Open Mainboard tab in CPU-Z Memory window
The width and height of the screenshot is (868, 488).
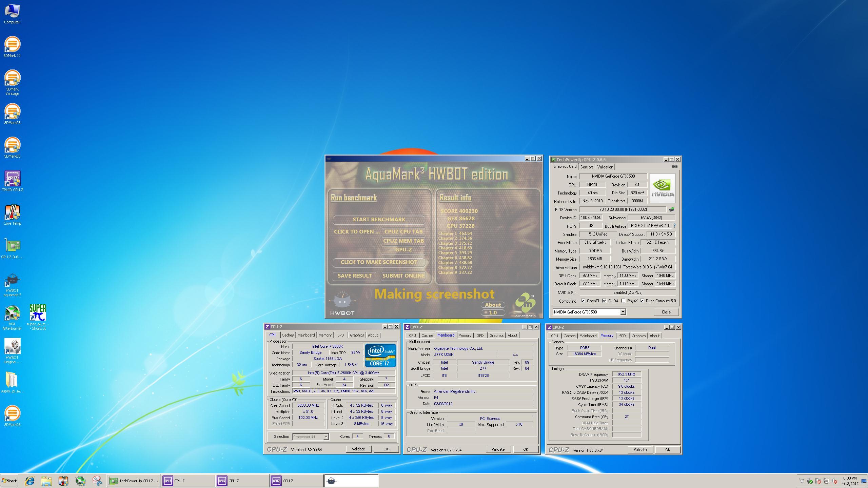[x=588, y=336]
